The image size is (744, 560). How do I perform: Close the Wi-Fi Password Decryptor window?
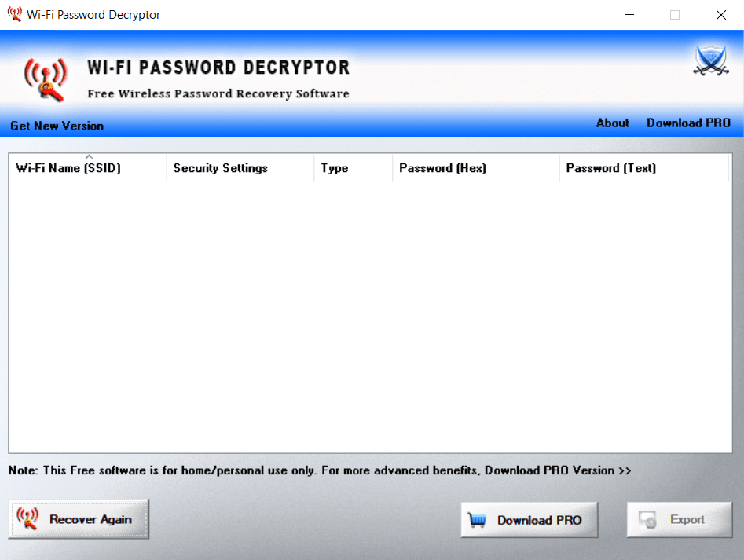tap(720, 14)
